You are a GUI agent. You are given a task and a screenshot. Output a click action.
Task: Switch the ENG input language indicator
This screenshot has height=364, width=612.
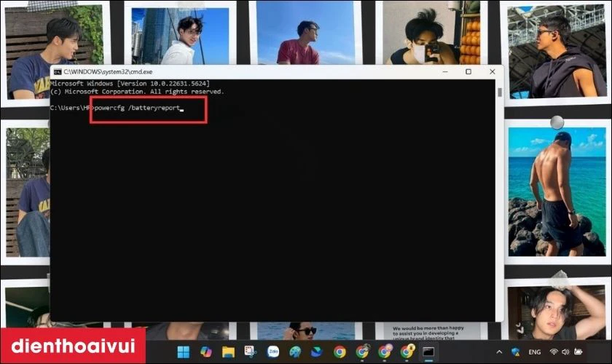(535, 352)
